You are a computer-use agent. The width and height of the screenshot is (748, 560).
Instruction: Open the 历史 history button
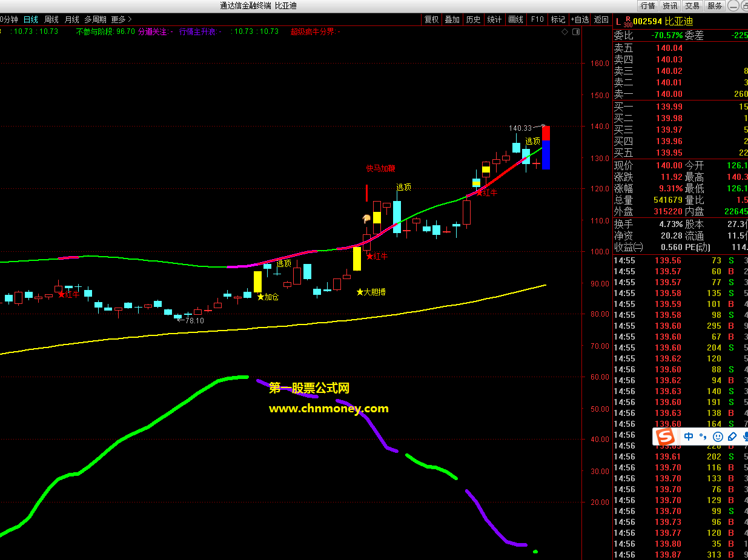point(474,19)
